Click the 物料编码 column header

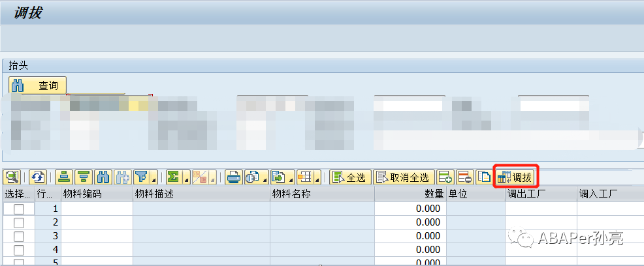coord(97,194)
